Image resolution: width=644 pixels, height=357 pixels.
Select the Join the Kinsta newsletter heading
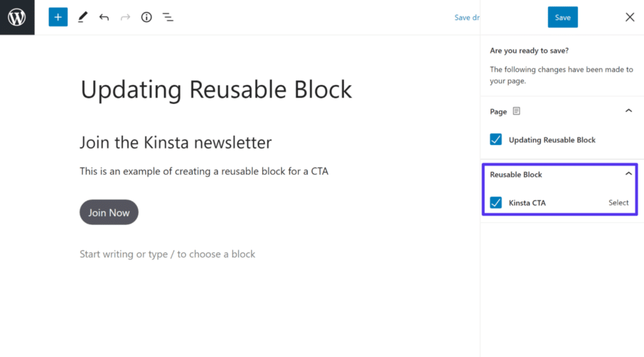pyautogui.click(x=175, y=142)
